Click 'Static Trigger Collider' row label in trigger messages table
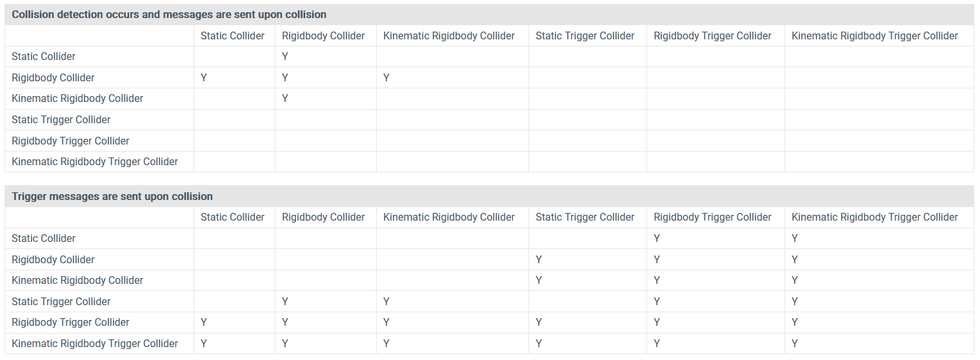Viewport: 980px width, 360px height. pyautogui.click(x=61, y=302)
